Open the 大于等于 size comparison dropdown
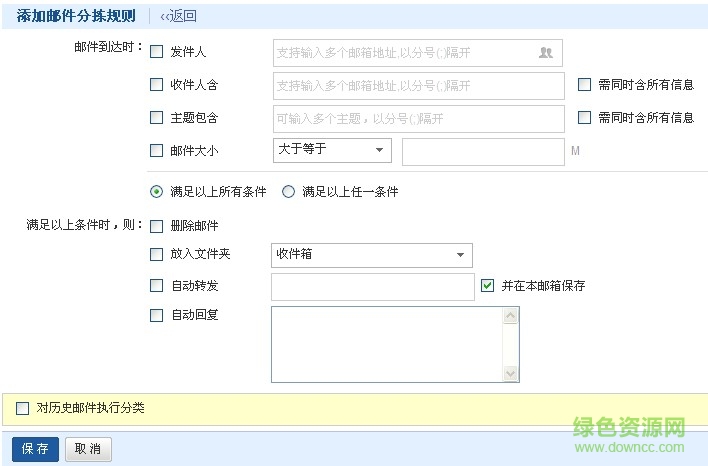The width and height of the screenshot is (708, 466). point(331,150)
